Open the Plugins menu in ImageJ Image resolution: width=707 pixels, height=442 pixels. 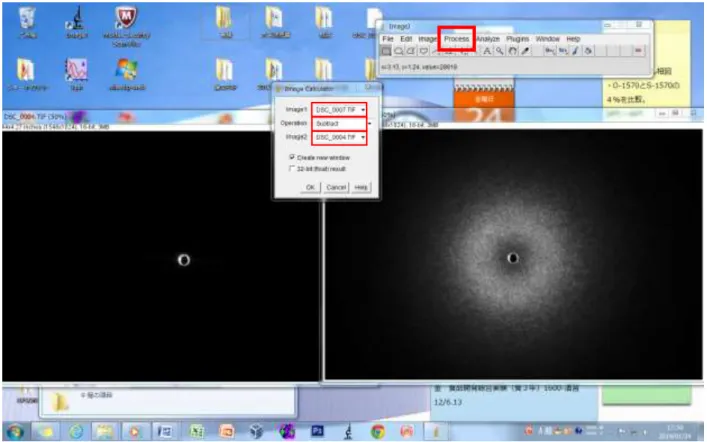pos(518,39)
